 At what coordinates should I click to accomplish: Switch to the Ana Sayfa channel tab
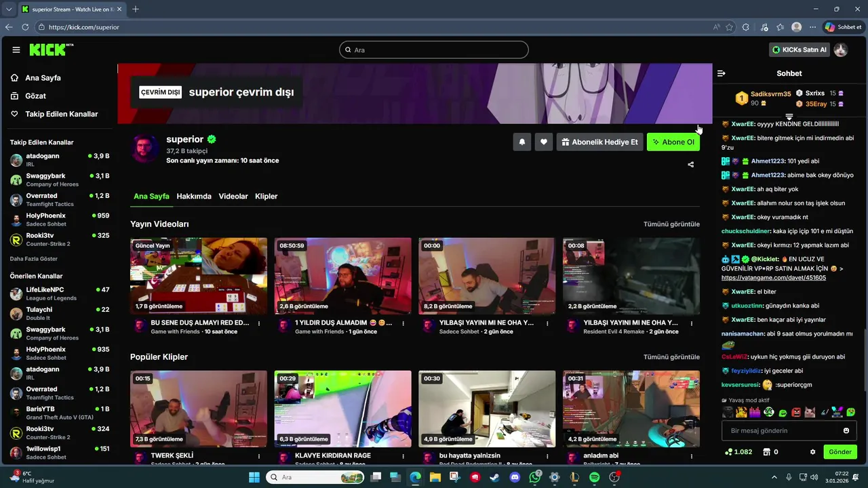click(151, 196)
